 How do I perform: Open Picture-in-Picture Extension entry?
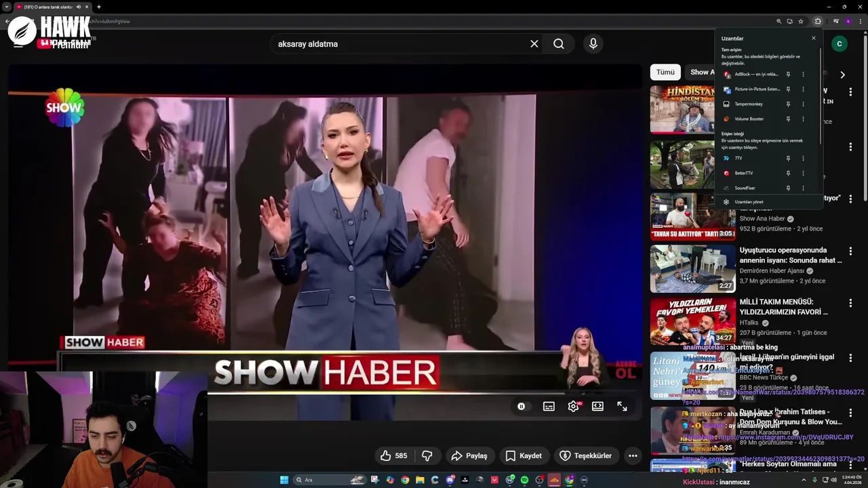point(751,89)
